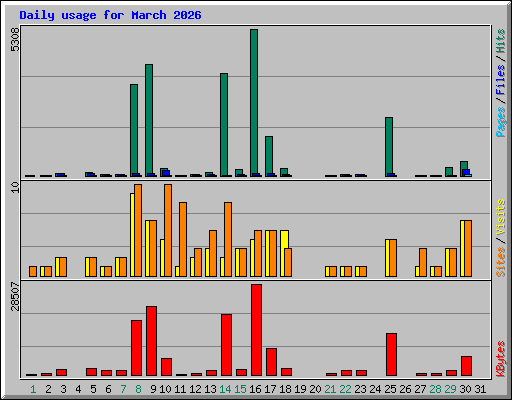Click the red KBytes bar for day 30
Image resolution: width=512 pixels, height=400 pixels.
coord(467,366)
